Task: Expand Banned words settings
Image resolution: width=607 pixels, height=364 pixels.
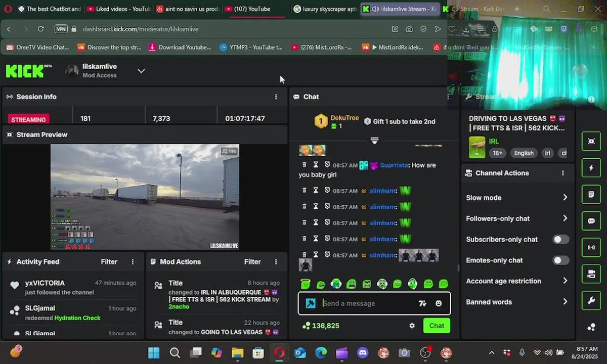Action: coord(517,302)
